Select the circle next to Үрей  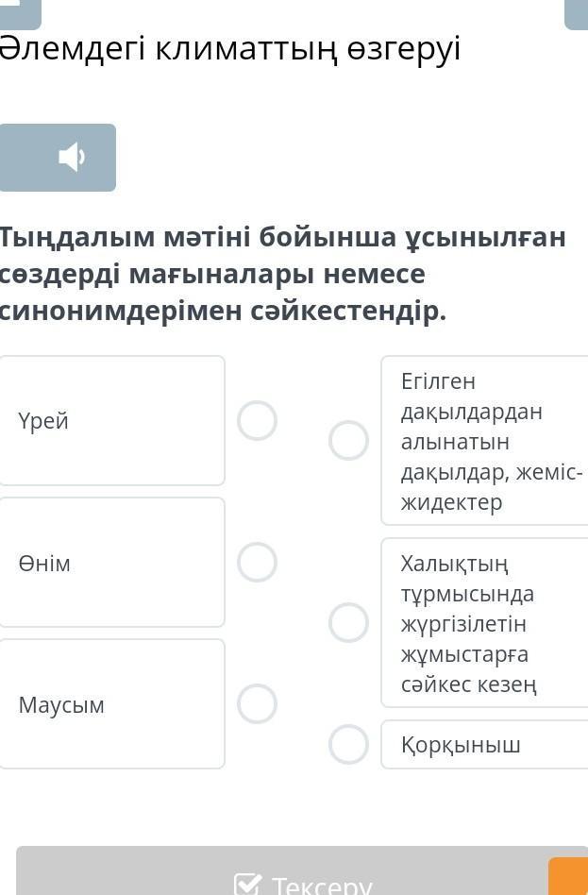pos(257,421)
